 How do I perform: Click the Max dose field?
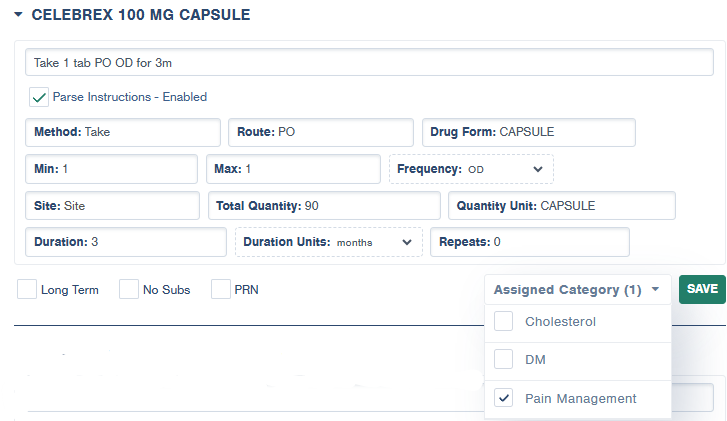(293, 169)
